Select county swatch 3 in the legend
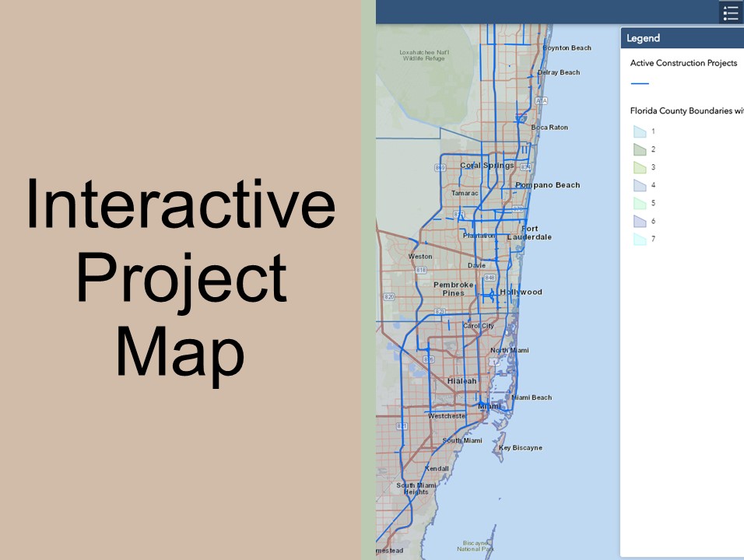The height and width of the screenshot is (560, 744). (640, 167)
